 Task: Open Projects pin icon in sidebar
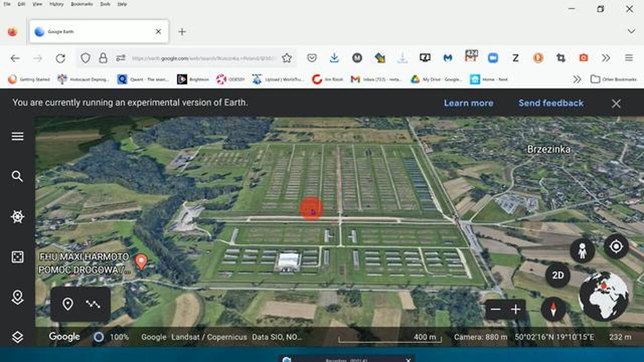18,297
